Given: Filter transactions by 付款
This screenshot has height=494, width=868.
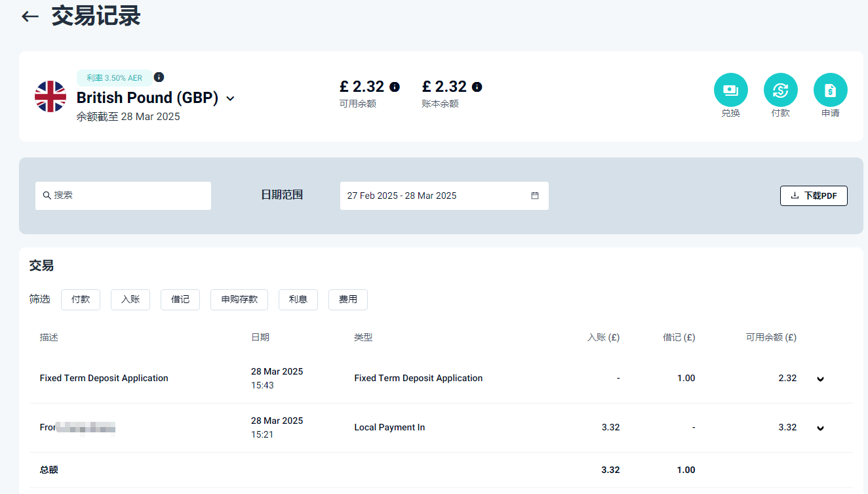Looking at the screenshot, I should 81,299.
